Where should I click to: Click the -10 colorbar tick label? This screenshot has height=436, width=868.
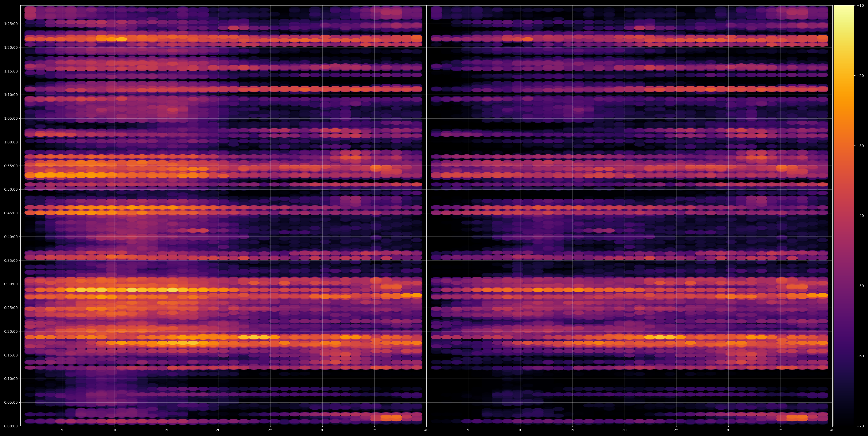pyautogui.click(x=860, y=5)
